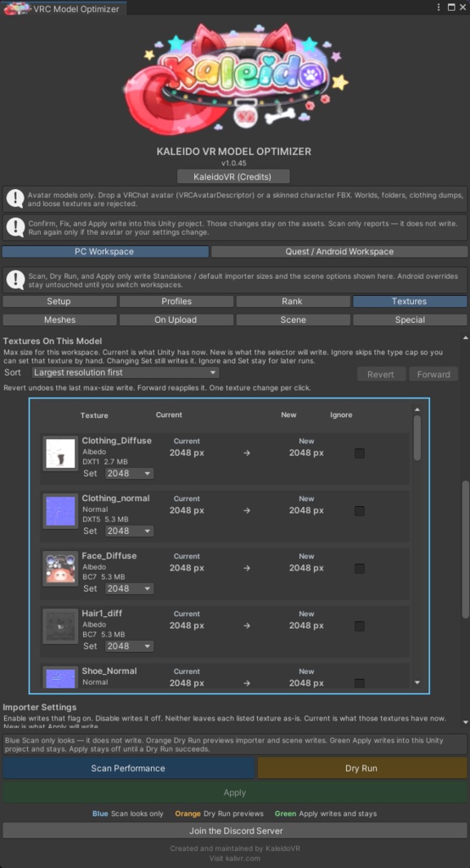Open the Set size dropdown for Clothing_normal

click(x=129, y=531)
